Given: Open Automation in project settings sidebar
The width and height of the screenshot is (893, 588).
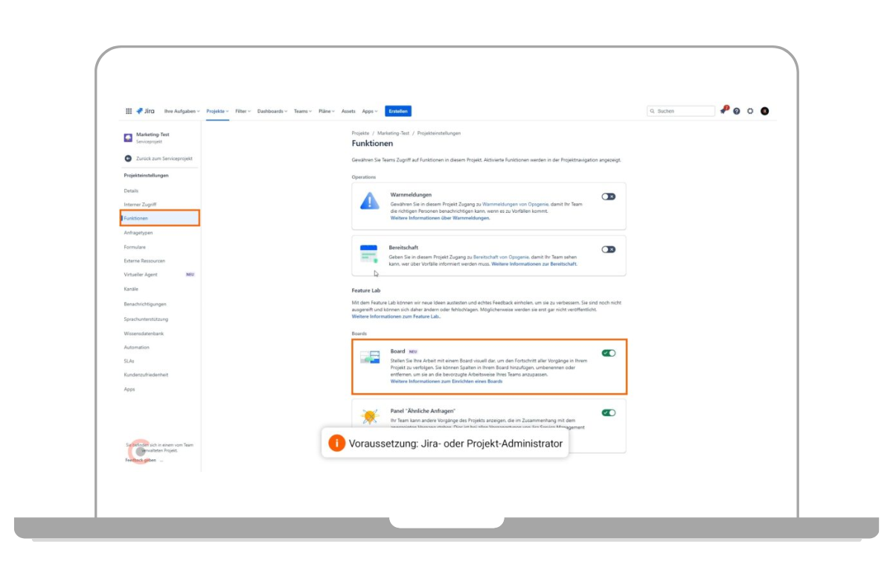Looking at the screenshot, I should [136, 347].
